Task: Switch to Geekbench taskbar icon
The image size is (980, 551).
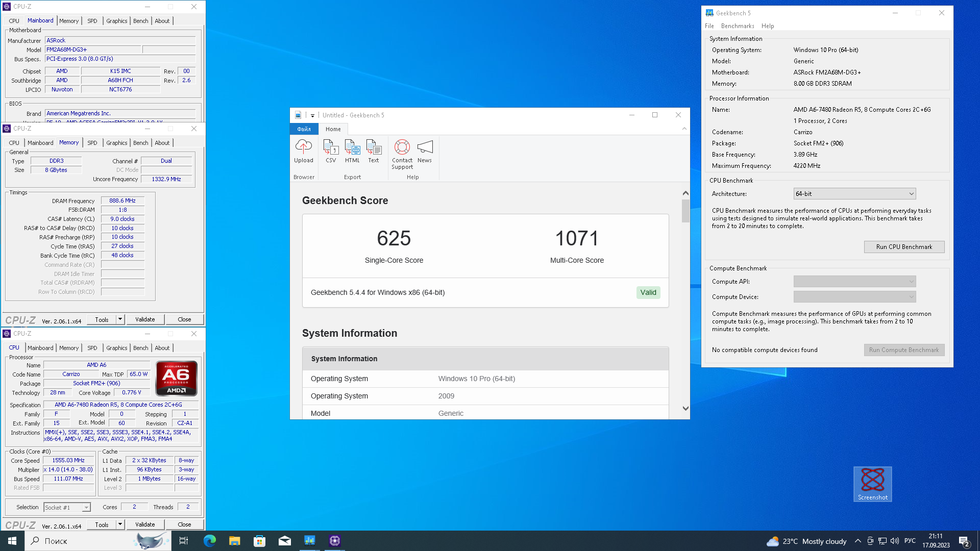Action: [x=310, y=541]
